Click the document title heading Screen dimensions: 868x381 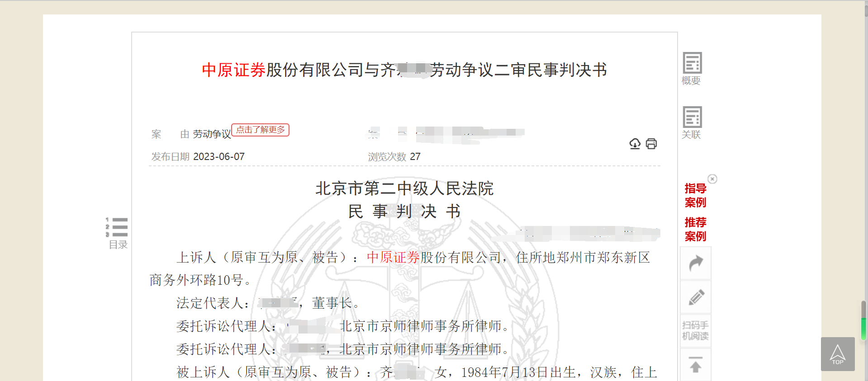(404, 70)
